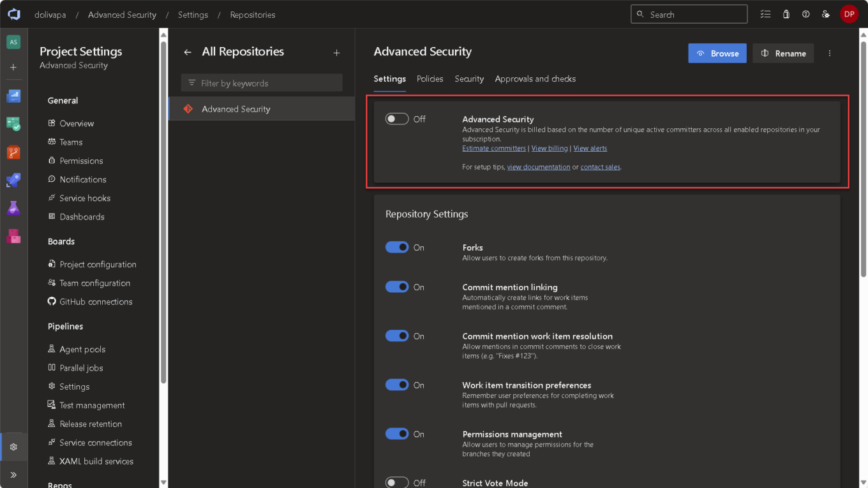The width and height of the screenshot is (868, 488).
Task: Enable Strict Vote Mode
Action: (396, 483)
